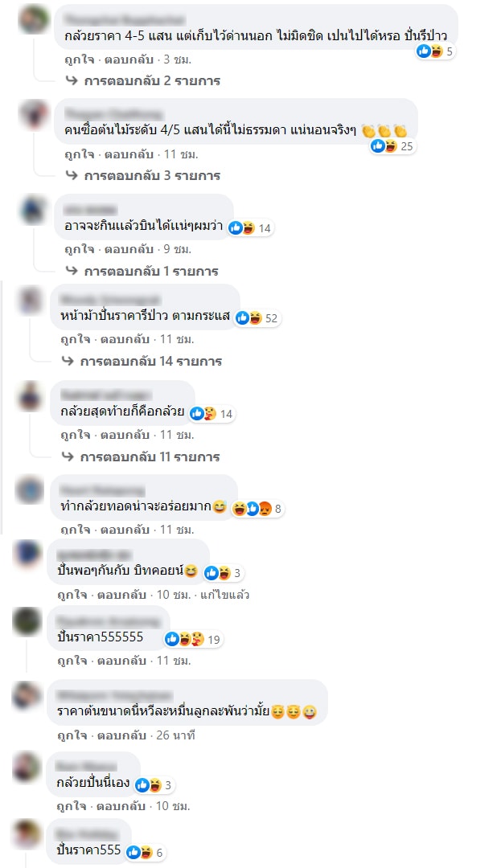
Task: View reactions on the fried-banana comment showing 8
Action: pyautogui.click(x=257, y=508)
